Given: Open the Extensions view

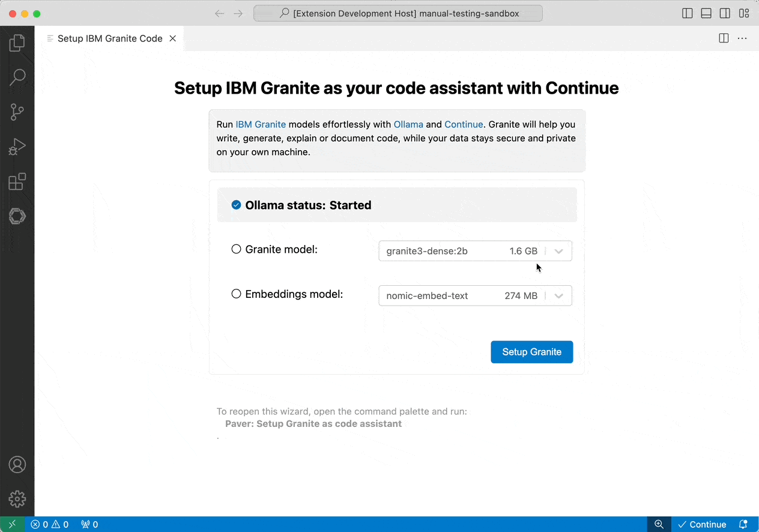Looking at the screenshot, I should coord(17,181).
